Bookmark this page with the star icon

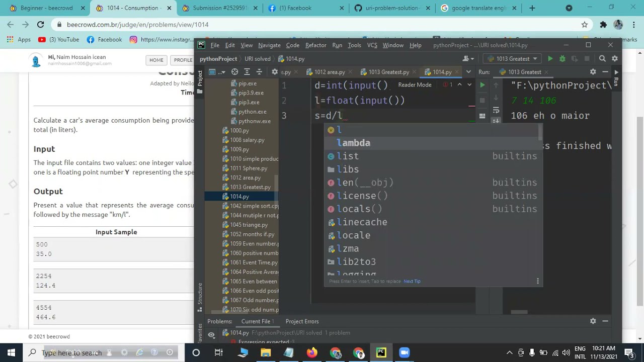(x=585, y=24)
